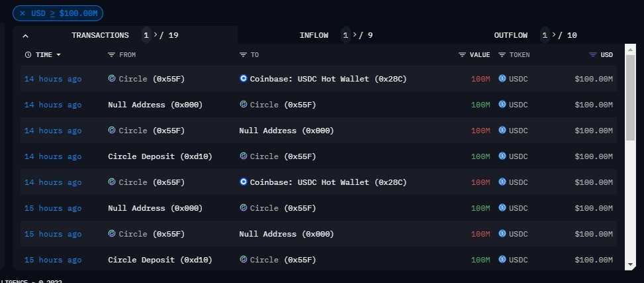Screen dimensions: 644x283
Task: Expand the TIME sort dropdown arrow
Action: [x=59, y=55]
